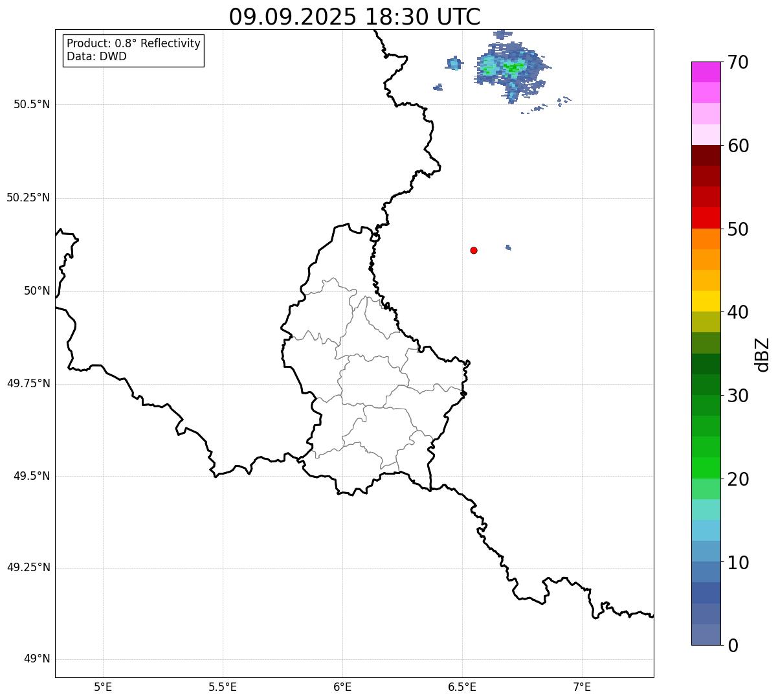Click the 7°E longitude label
This screenshot has height=700, width=778.
[x=582, y=686]
